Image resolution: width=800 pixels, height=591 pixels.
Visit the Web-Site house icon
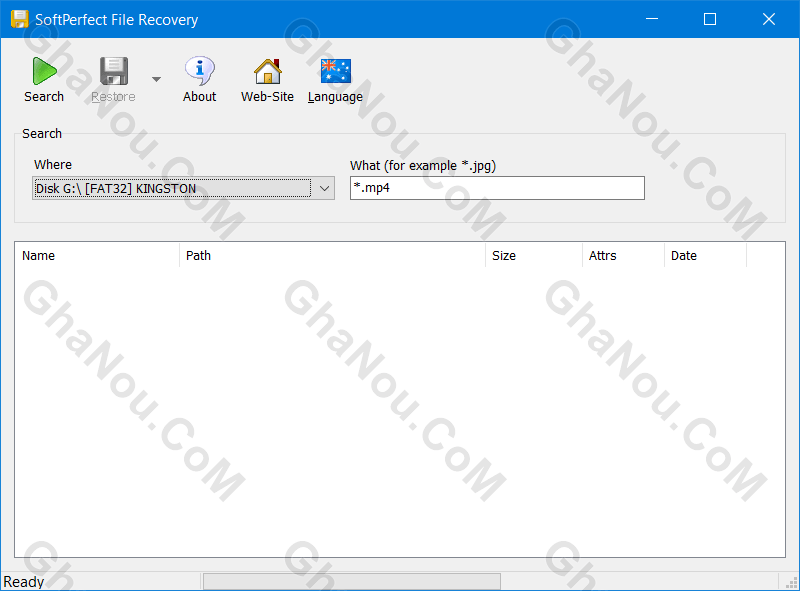click(267, 70)
